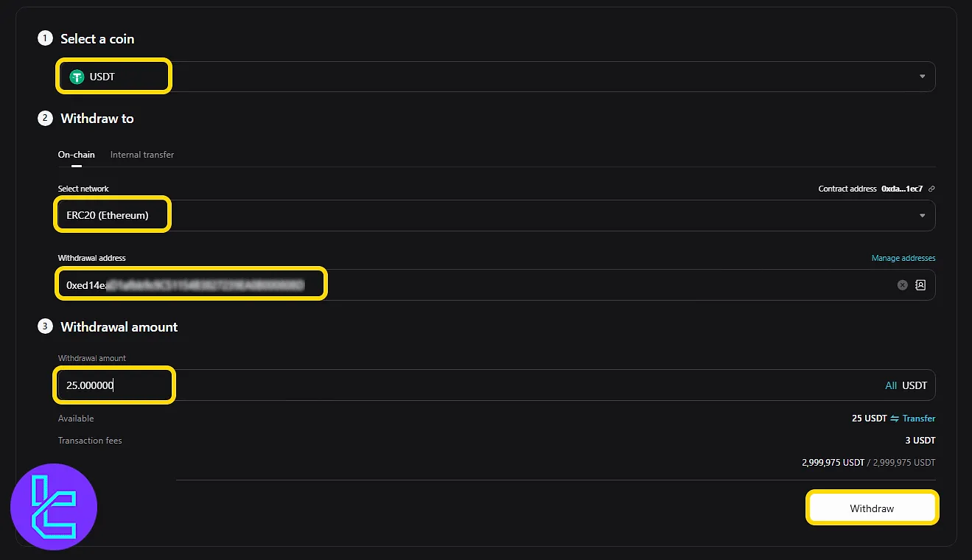The width and height of the screenshot is (972, 560).
Task: Switch to the On-chain tab
Action: (x=77, y=155)
